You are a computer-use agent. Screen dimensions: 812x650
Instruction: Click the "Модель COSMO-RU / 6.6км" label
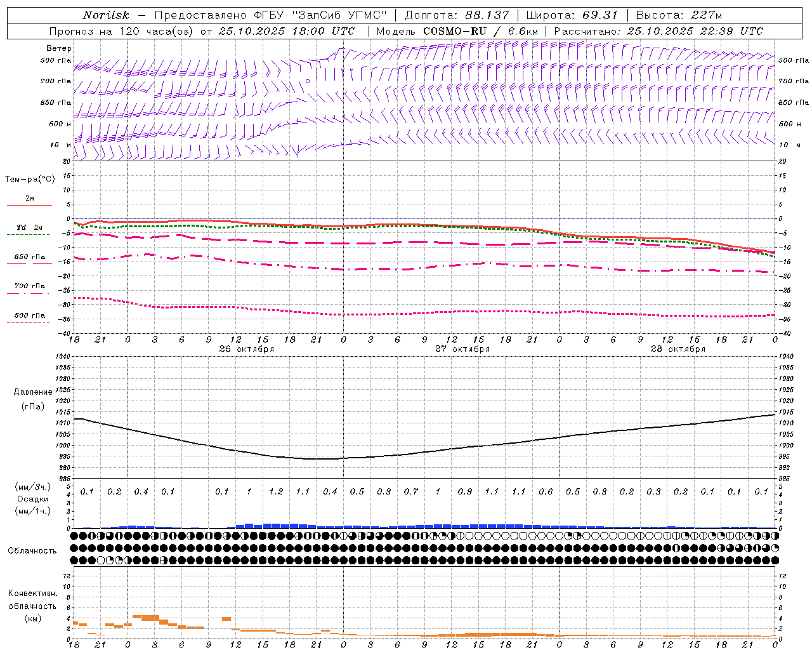[x=457, y=31]
